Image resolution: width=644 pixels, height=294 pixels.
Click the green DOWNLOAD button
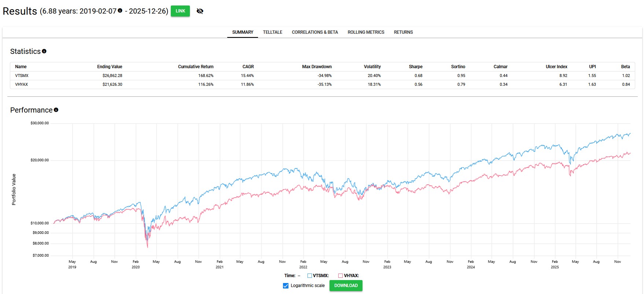(346, 286)
